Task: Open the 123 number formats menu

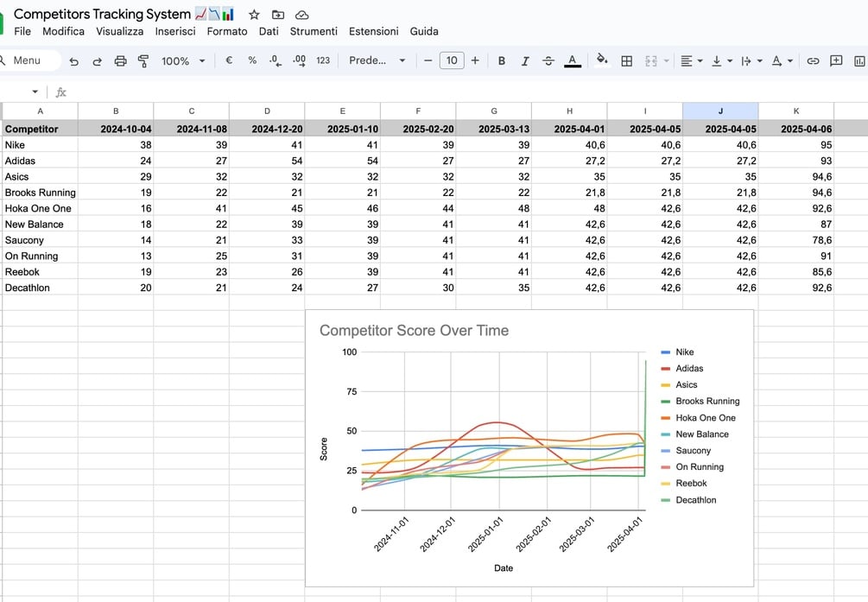Action: pyautogui.click(x=323, y=60)
